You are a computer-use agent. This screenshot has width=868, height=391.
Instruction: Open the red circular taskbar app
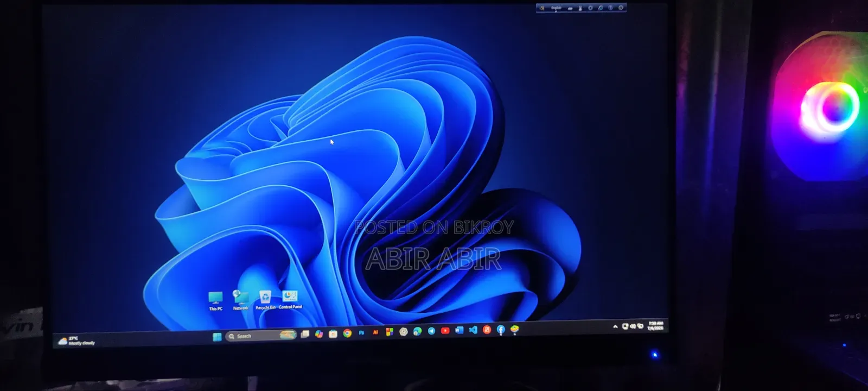pos(487,330)
